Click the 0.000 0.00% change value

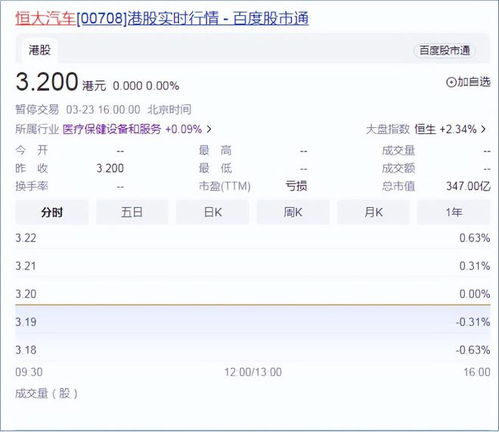tap(146, 86)
